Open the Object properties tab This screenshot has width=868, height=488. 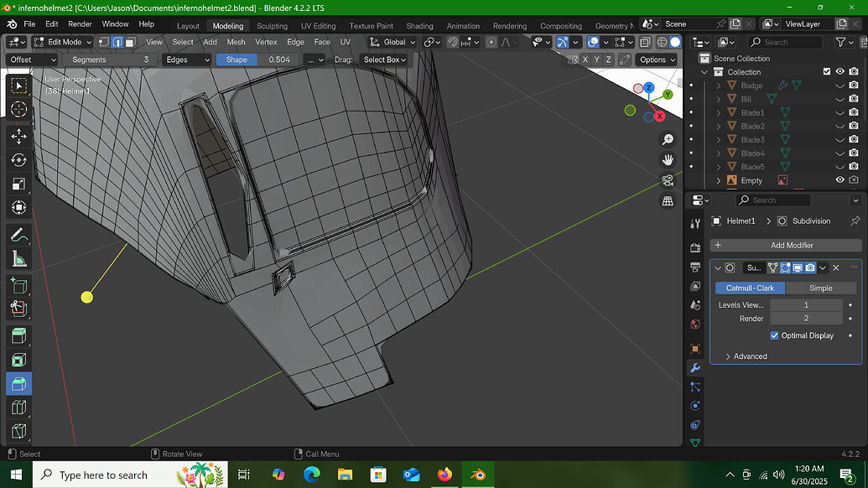tap(695, 349)
